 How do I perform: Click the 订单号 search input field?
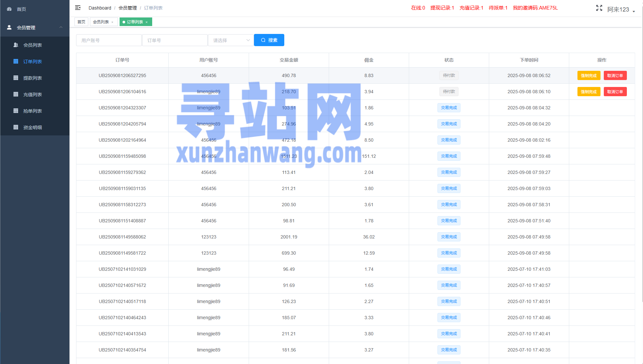[x=175, y=40]
